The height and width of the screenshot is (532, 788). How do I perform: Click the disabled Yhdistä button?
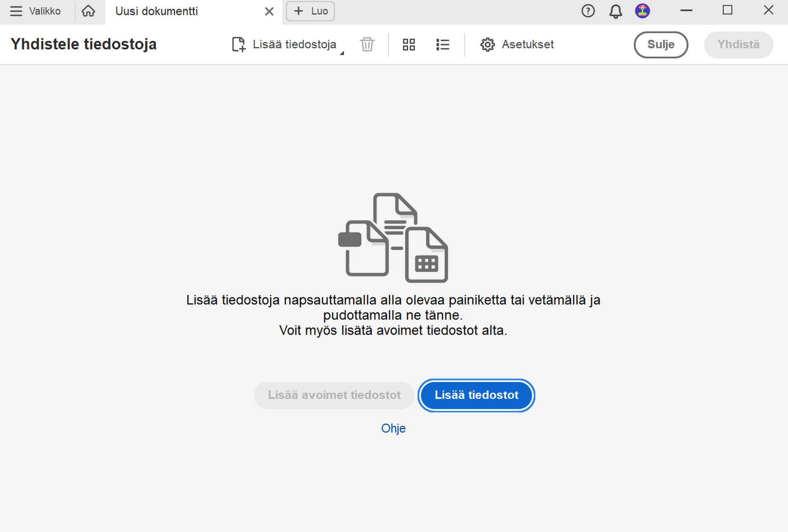click(738, 44)
